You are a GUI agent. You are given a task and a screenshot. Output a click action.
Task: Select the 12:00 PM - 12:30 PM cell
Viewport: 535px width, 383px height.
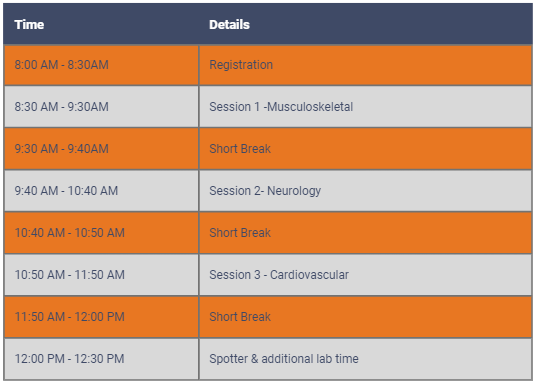[x=101, y=359]
